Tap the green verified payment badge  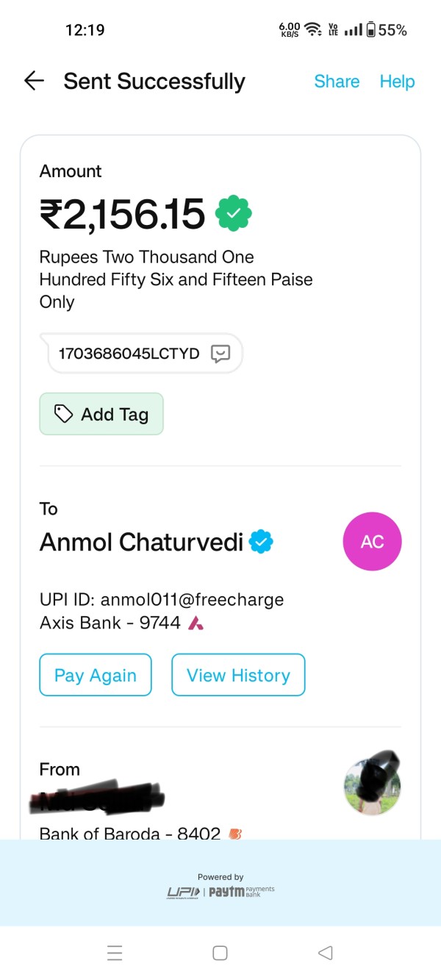[x=234, y=214]
